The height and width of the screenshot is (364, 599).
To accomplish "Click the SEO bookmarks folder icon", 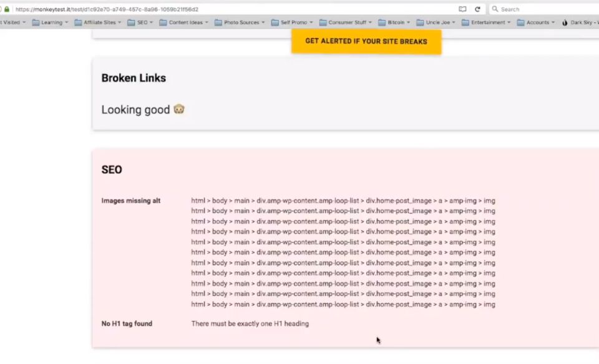I will click(x=132, y=22).
